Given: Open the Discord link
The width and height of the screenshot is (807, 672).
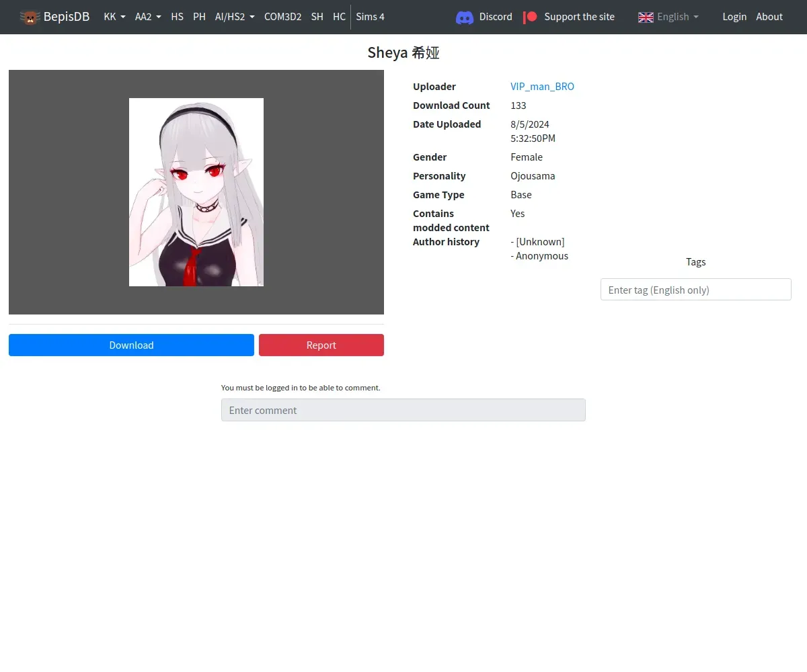Looking at the screenshot, I should [x=484, y=17].
